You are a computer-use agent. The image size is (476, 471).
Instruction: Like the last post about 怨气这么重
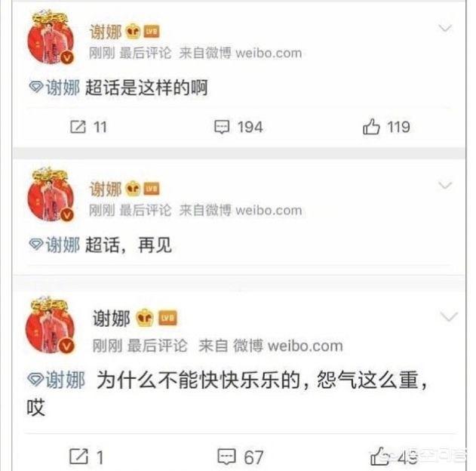(379, 456)
